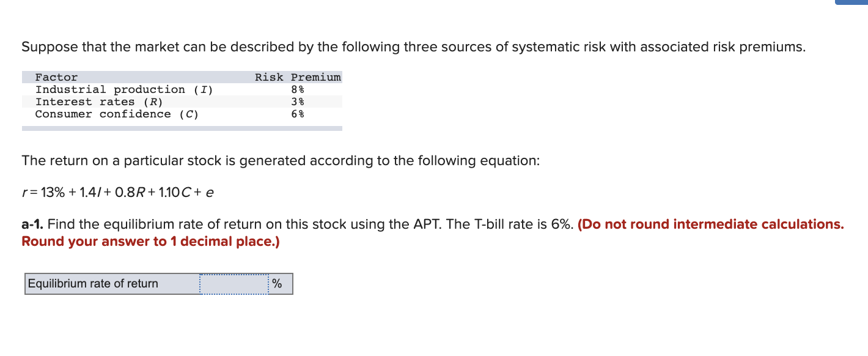The width and height of the screenshot is (868, 356).
Task: Click the Factor column header
Action: 57,78
